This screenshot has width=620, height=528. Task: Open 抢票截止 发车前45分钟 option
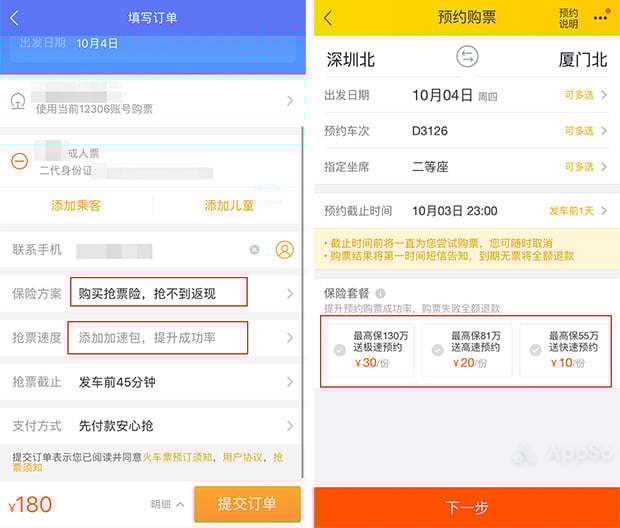[152, 382]
